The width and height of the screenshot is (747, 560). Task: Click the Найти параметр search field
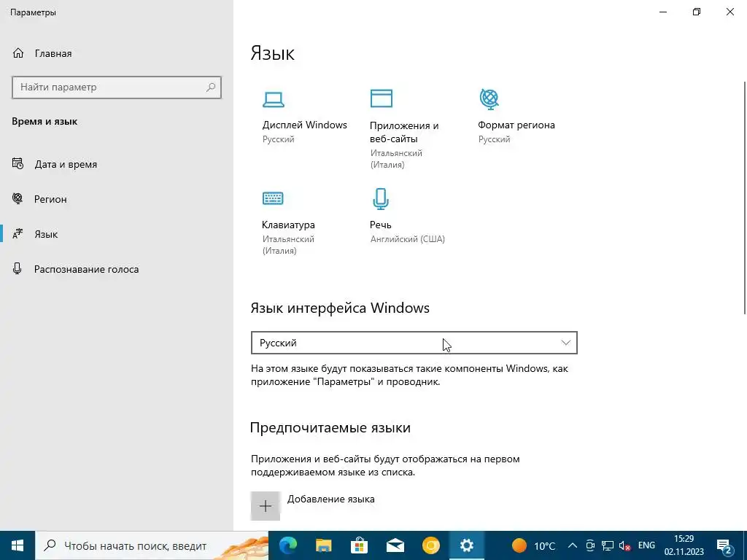click(117, 87)
